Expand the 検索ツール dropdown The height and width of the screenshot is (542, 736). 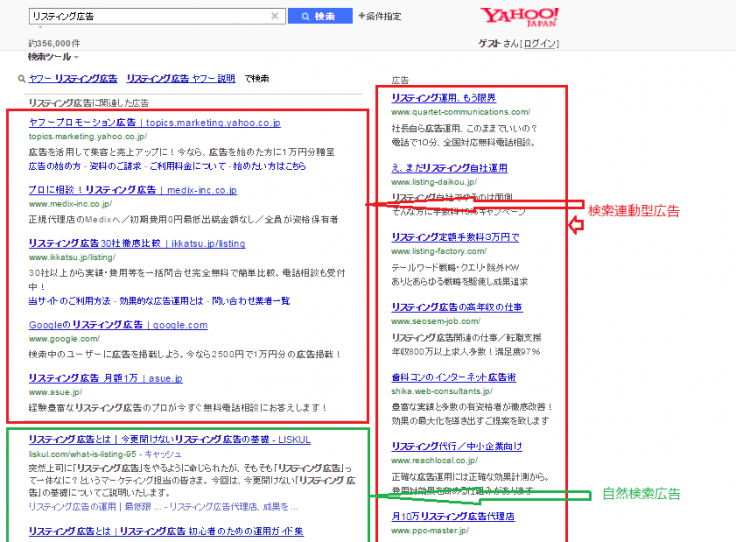point(53,57)
